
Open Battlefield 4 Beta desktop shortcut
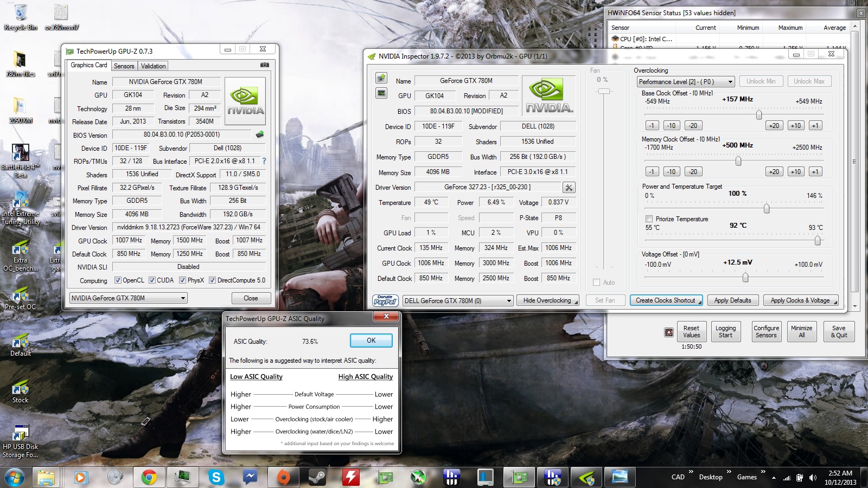click(x=21, y=161)
